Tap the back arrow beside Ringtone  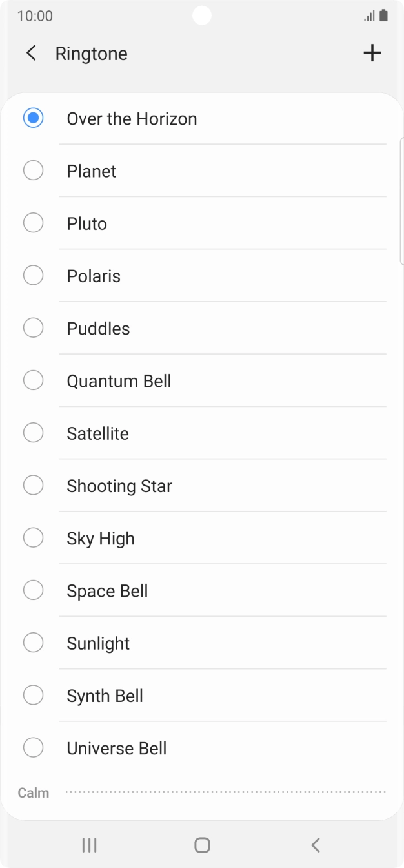coord(30,53)
